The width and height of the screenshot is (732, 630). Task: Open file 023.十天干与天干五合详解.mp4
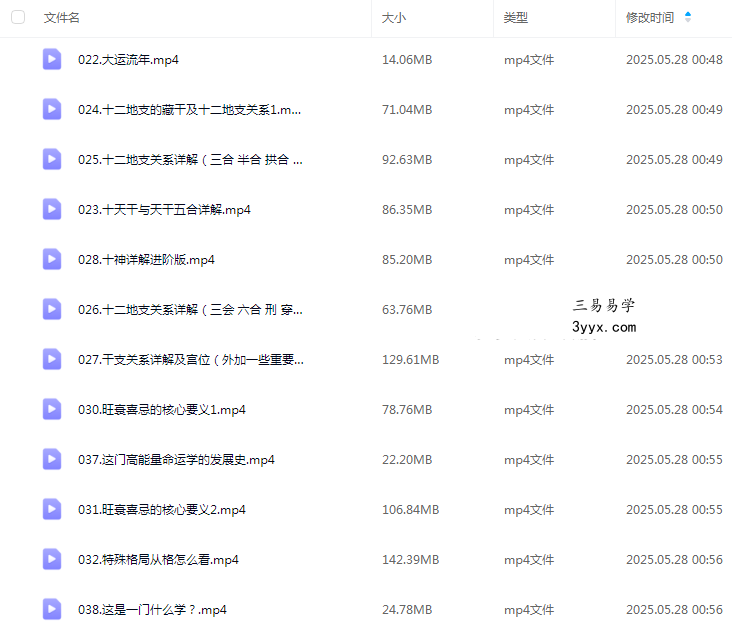(164, 210)
